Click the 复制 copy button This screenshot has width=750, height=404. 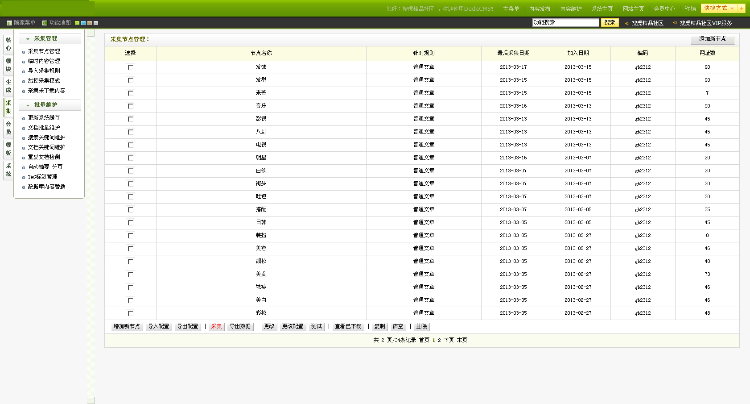click(379, 327)
